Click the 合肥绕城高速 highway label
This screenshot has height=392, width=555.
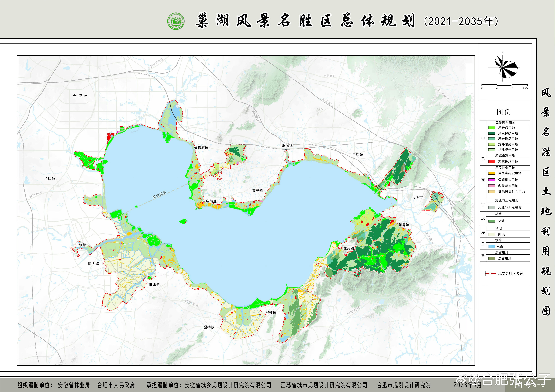(x=156, y=64)
